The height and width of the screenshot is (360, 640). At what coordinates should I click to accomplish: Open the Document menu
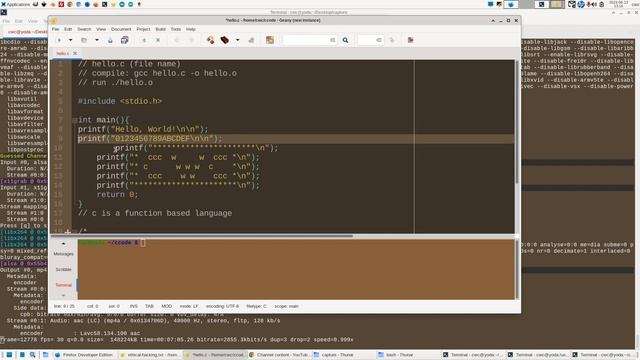[x=121, y=29]
